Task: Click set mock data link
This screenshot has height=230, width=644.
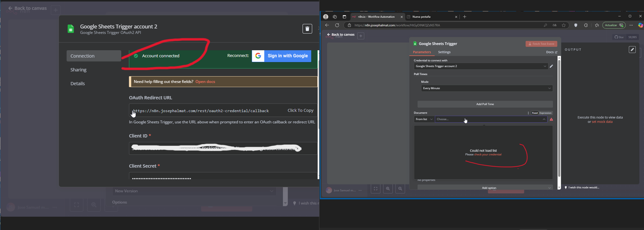Action: point(602,122)
